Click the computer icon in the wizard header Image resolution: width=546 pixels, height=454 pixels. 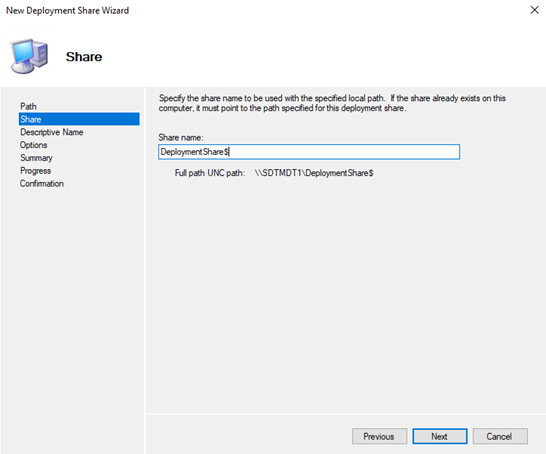click(x=29, y=56)
